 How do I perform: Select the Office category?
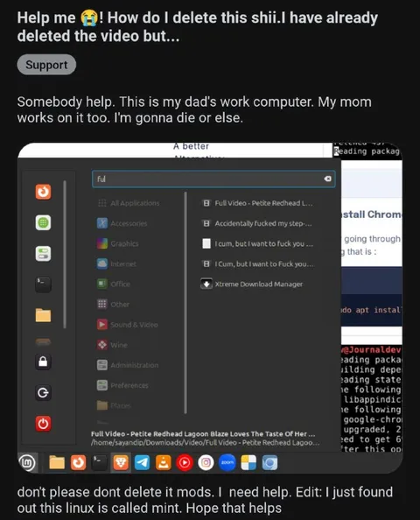point(114,285)
